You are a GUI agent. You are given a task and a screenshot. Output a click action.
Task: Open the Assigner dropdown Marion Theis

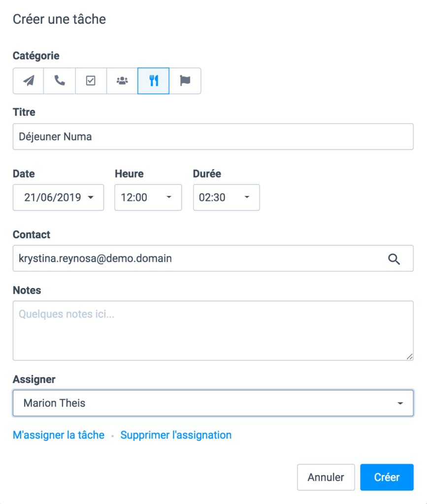(x=213, y=403)
